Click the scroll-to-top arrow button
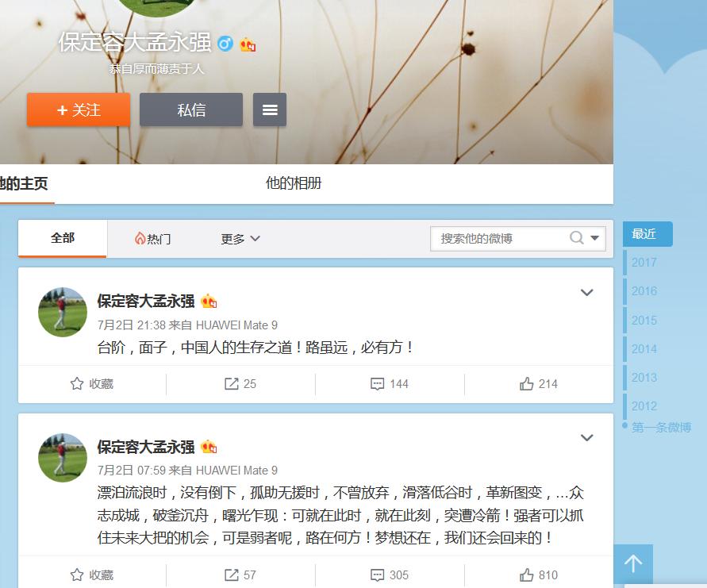 632,564
